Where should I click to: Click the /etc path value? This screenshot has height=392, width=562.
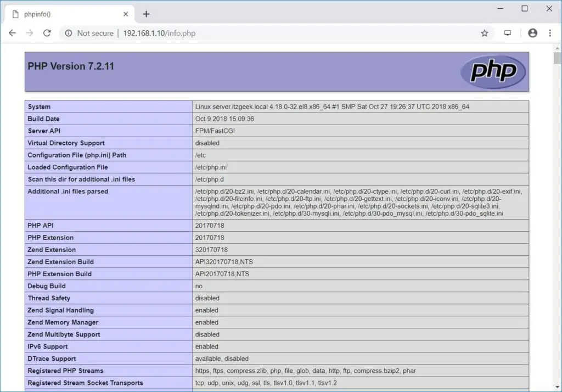pyautogui.click(x=200, y=155)
